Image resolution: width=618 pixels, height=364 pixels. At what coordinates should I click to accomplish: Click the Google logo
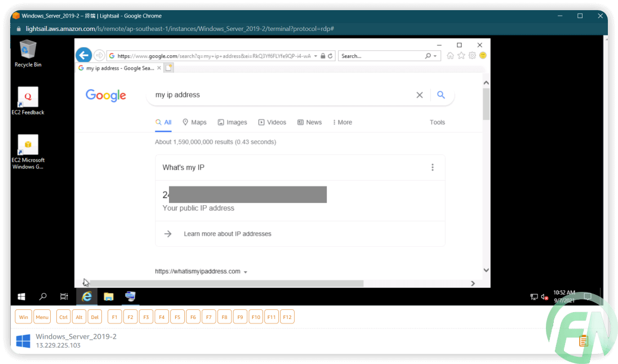coord(105,95)
